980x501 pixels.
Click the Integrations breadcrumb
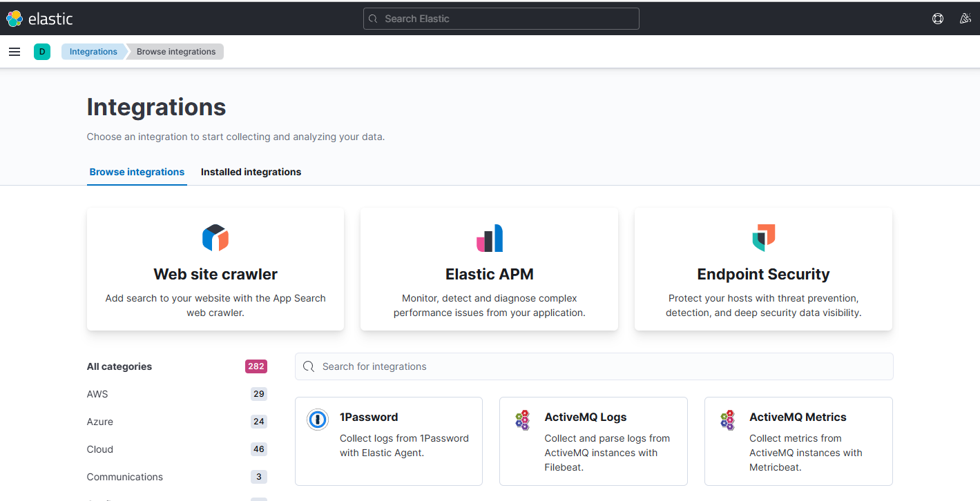(93, 52)
